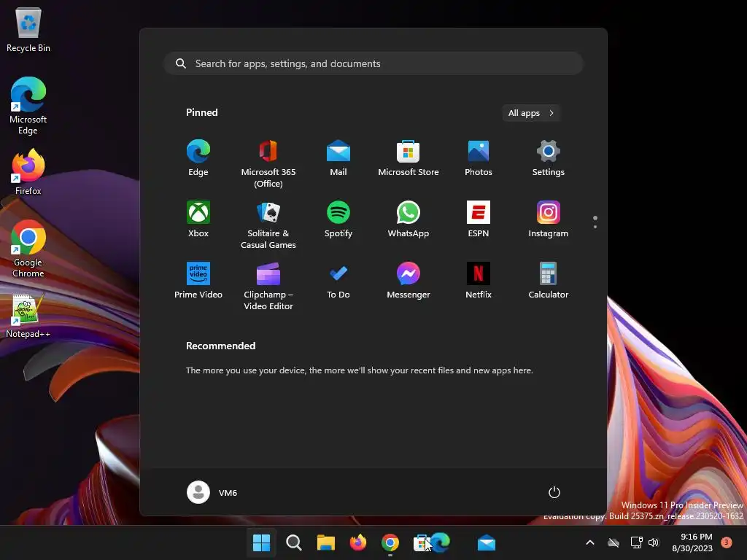Launch the To Do app
Image resolution: width=747 pixels, height=560 pixels.
pyautogui.click(x=338, y=281)
